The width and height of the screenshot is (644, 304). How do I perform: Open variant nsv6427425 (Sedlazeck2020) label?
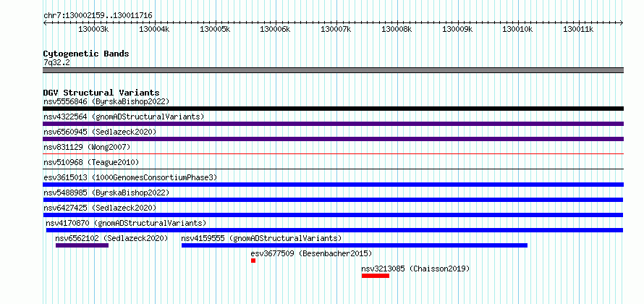point(100,208)
